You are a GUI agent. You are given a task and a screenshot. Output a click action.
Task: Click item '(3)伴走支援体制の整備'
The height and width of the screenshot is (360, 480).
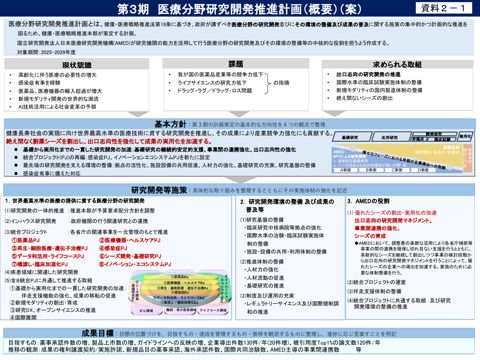pyautogui.click(x=374, y=291)
